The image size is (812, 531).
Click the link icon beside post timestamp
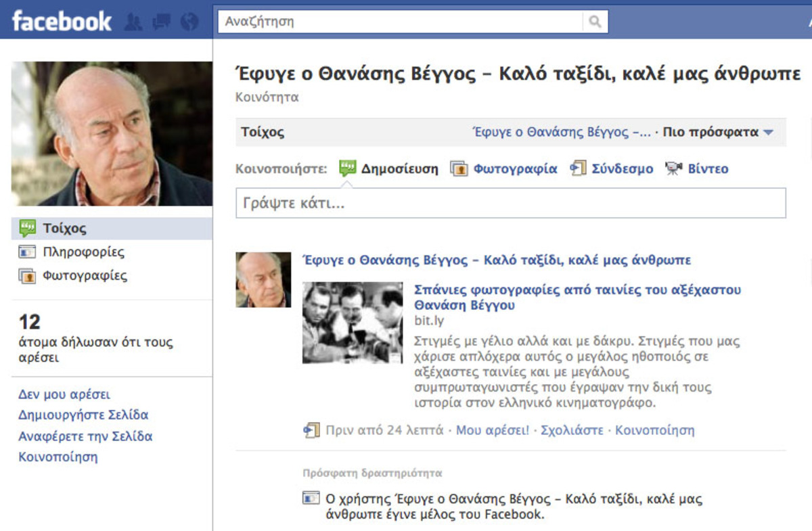pyautogui.click(x=311, y=430)
